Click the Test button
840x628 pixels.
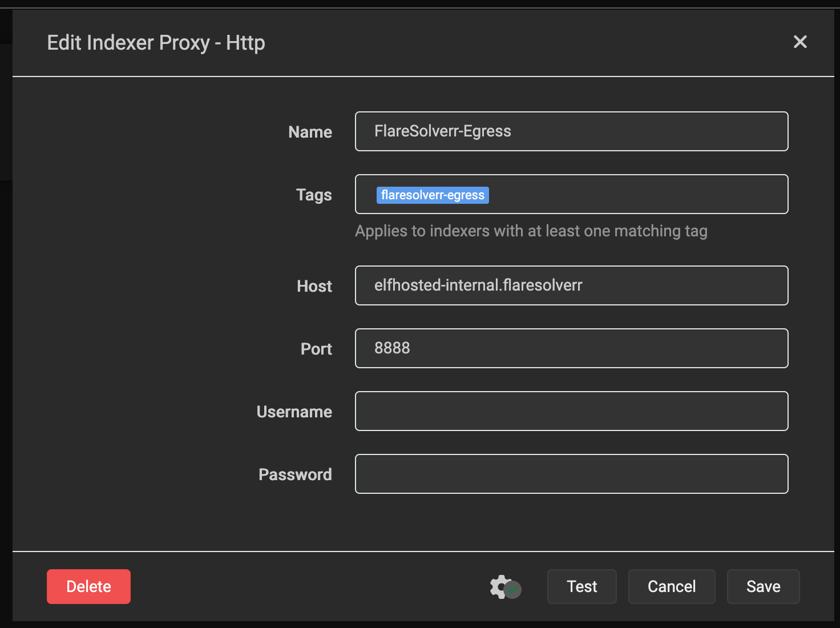click(x=581, y=586)
